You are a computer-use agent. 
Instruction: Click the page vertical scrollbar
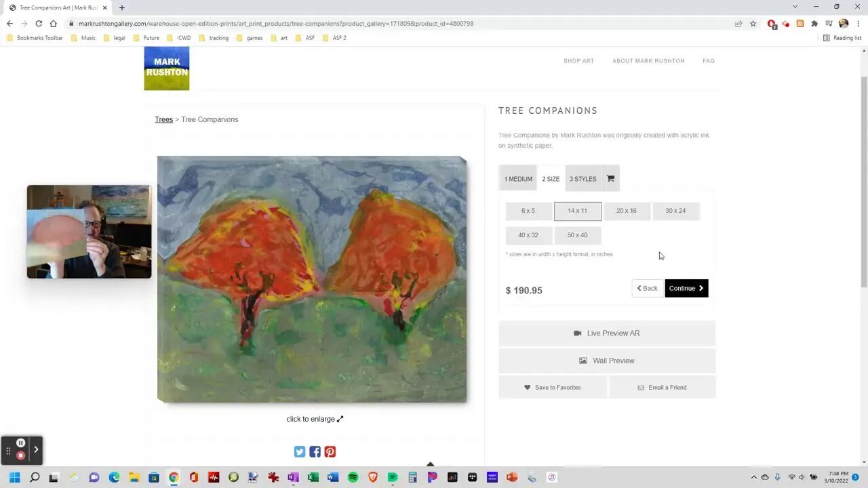863,180
